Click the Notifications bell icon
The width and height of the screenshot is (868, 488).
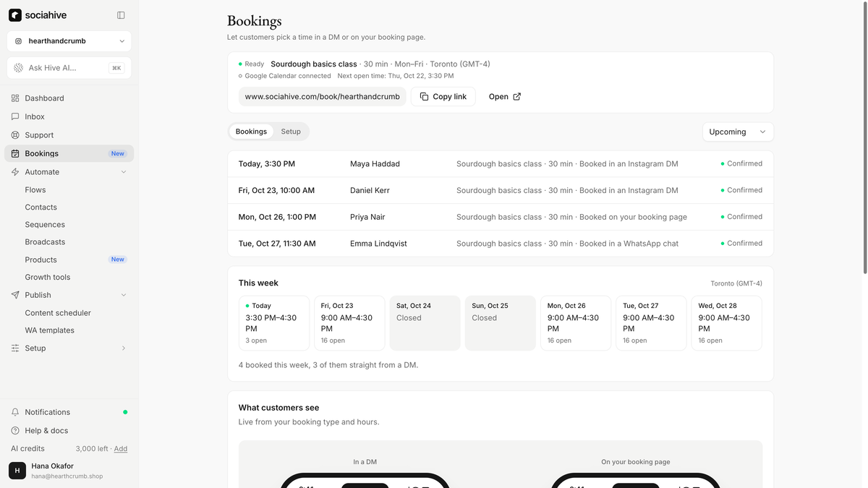[15, 412]
